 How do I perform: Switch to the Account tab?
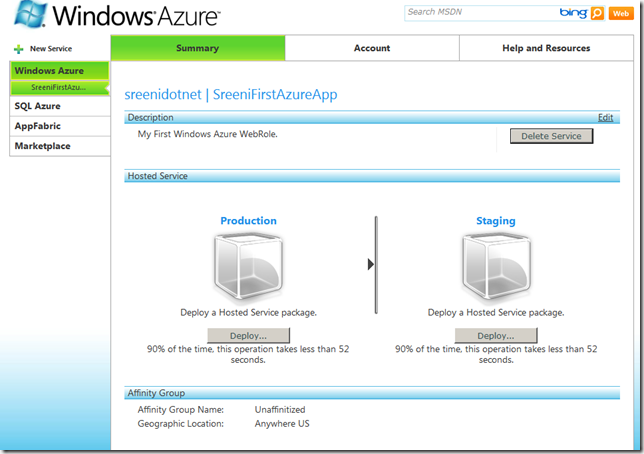(372, 48)
